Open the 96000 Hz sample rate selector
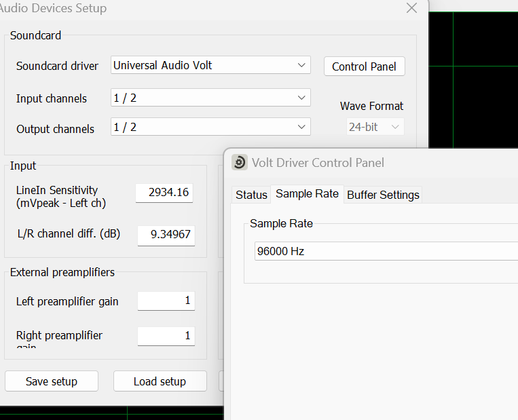This screenshot has width=518, height=420. click(386, 251)
